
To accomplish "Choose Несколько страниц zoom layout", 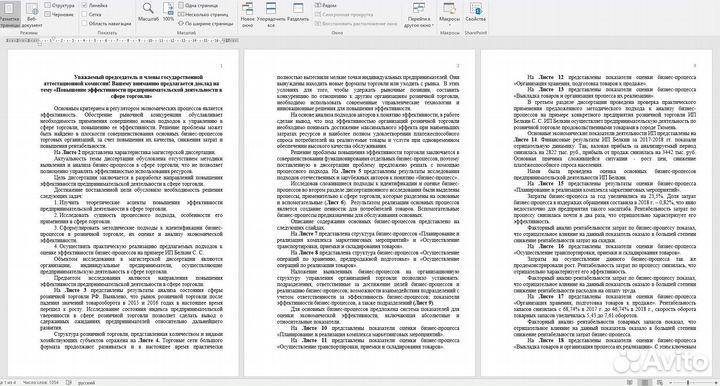I will (203, 14).
